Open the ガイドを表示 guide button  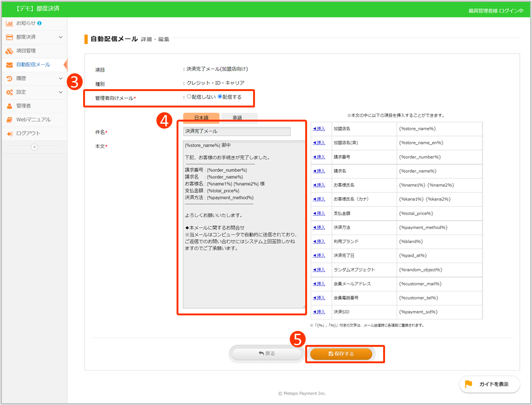tap(489, 384)
